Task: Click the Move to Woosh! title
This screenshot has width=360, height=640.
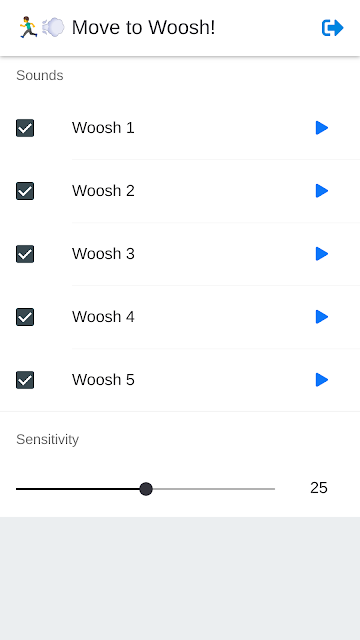Action: tap(143, 28)
